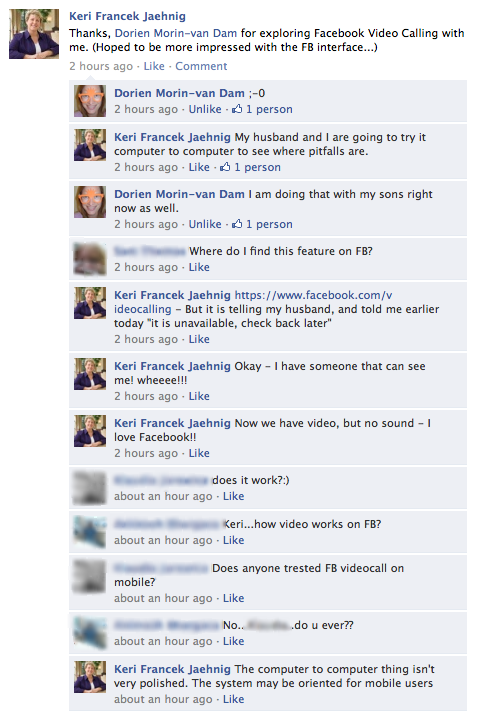Click blurred avatar beside 'Where do I find' comment
This screenshot has width=482, height=713.
coord(90,259)
